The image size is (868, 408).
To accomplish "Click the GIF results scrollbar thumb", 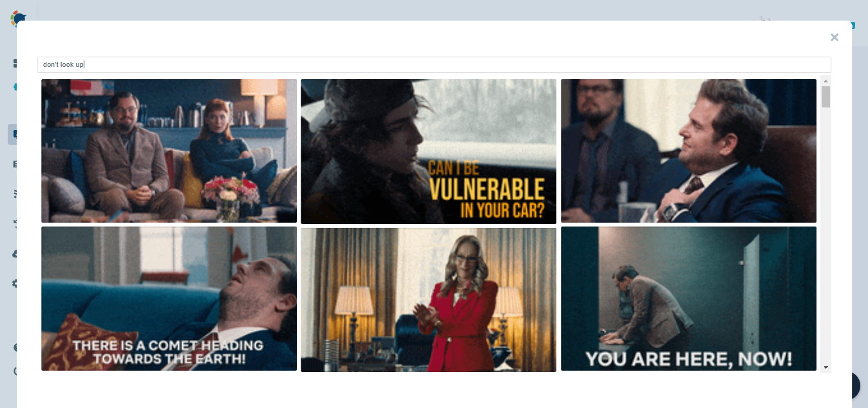I will click(826, 97).
